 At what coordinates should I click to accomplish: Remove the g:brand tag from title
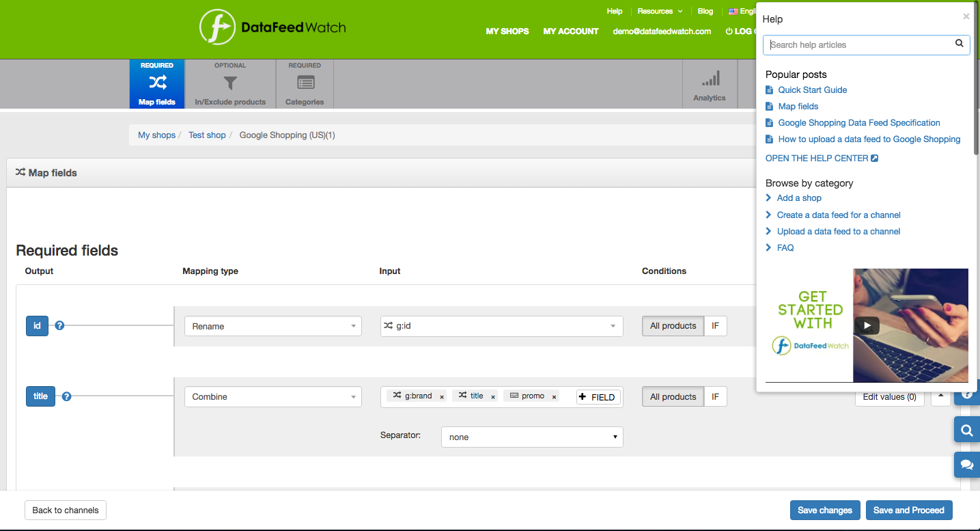click(442, 397)
